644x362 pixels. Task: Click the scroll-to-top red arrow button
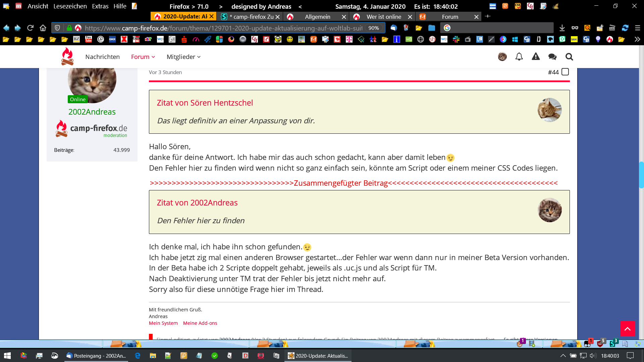click(x=628, y=328)
